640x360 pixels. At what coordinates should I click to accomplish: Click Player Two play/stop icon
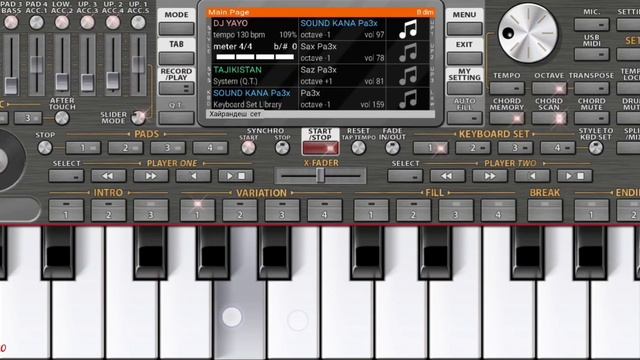click(575, 176)
